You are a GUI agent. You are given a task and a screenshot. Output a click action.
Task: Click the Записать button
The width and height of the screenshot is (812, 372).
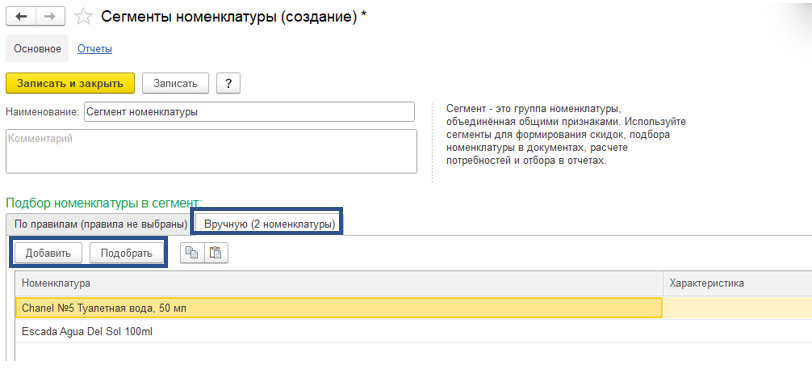coord(175,83)
